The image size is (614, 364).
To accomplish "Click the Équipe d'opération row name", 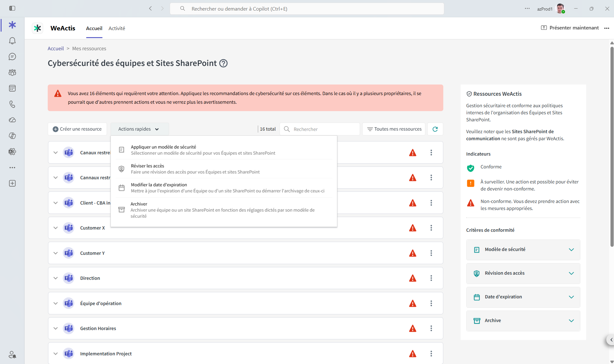I will [x=101, y=303].
